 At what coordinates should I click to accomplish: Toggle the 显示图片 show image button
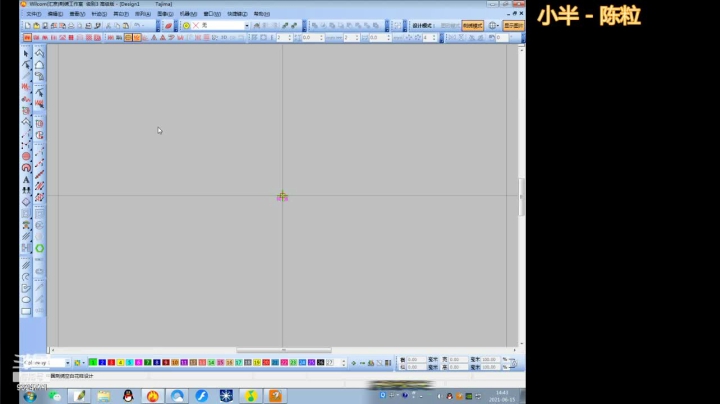[x=513, y=26]
